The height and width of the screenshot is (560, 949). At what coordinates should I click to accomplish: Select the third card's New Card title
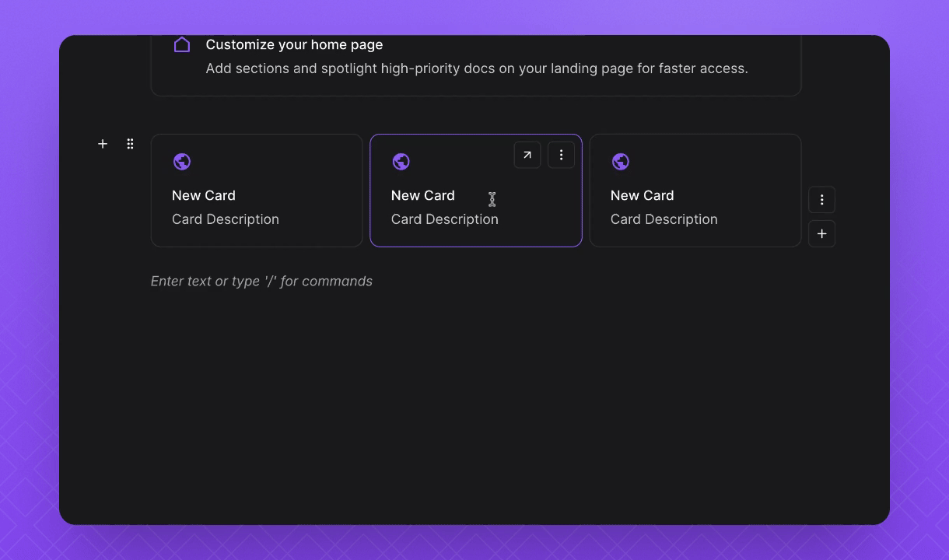[x=643, y=195]
